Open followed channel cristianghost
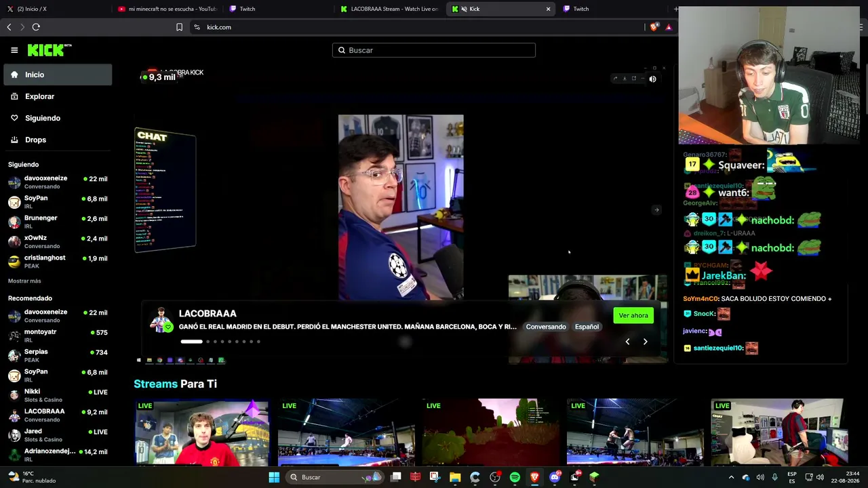 click(x=58, y=262)
